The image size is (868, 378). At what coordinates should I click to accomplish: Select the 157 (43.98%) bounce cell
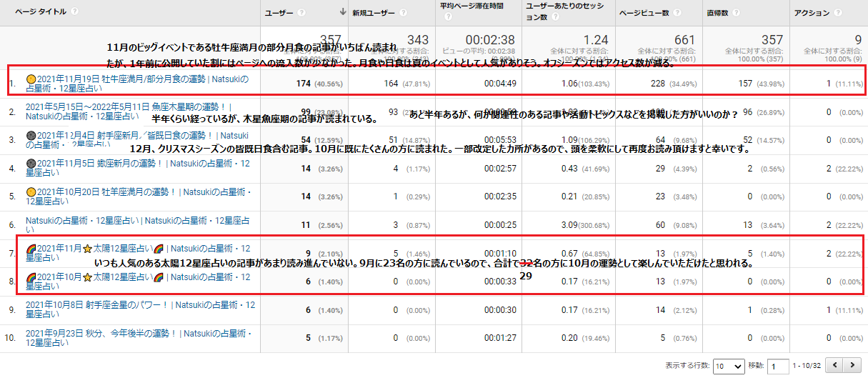[760, 84]
